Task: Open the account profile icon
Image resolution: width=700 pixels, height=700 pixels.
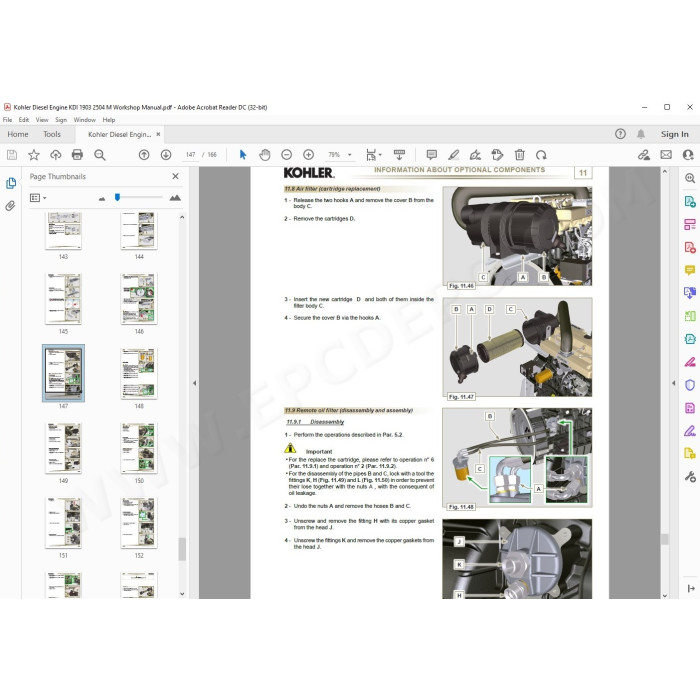Action: point(688,155)
